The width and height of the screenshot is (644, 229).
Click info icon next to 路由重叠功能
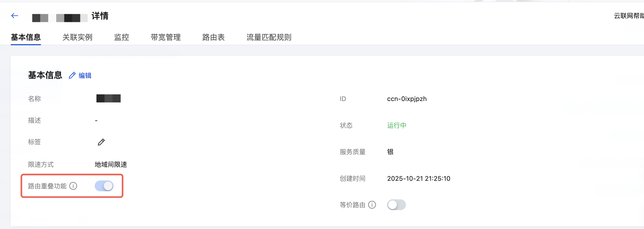pos(73,186)
